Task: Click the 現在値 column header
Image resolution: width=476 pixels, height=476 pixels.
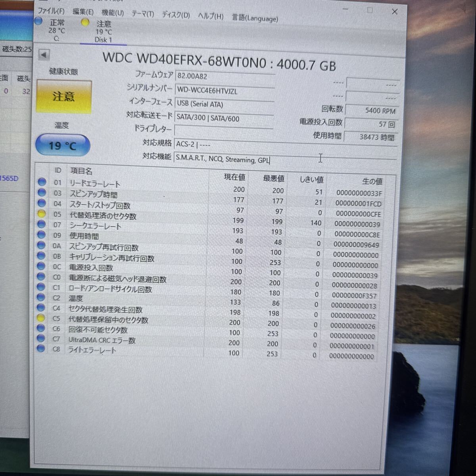Action: coord(234,177)
